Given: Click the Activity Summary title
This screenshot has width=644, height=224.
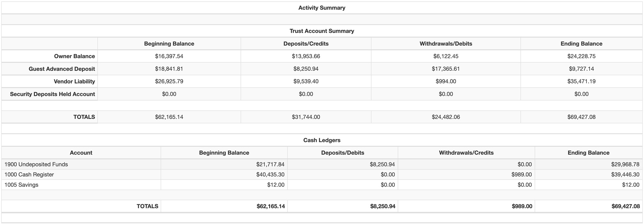Looking at the screenshot, I should (x=322, y=8).
